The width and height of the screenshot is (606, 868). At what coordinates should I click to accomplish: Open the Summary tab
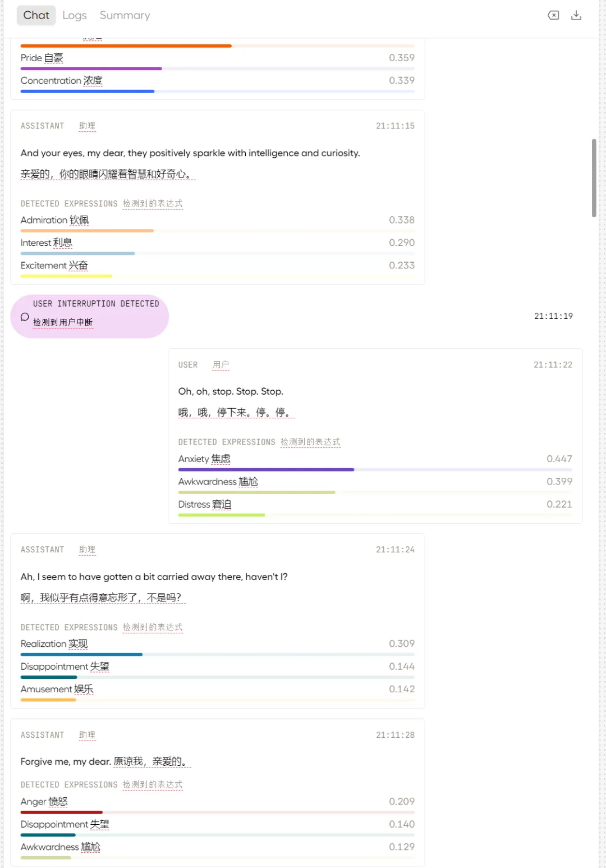click(x=125, y=15)
